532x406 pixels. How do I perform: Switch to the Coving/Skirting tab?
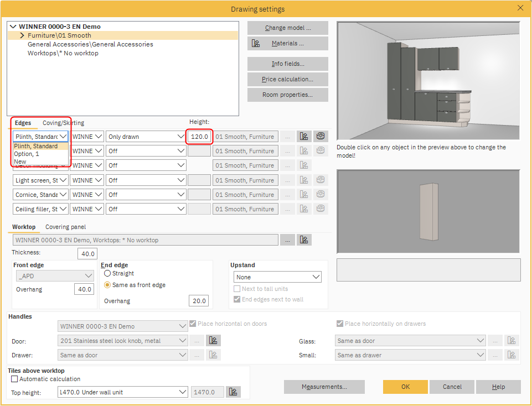tap(63, 123)
